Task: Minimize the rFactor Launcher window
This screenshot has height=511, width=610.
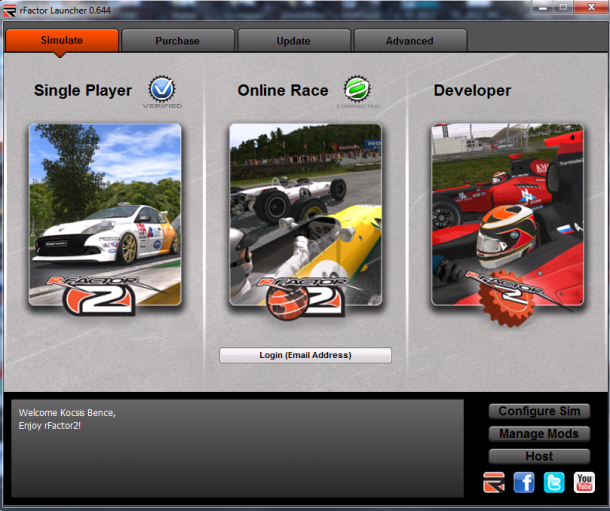Action: [543, 7]
